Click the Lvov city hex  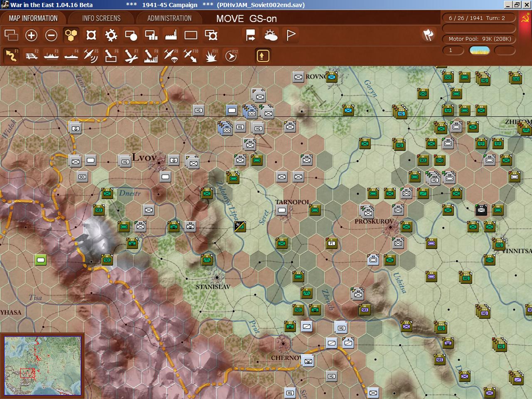tap(158, 163)
